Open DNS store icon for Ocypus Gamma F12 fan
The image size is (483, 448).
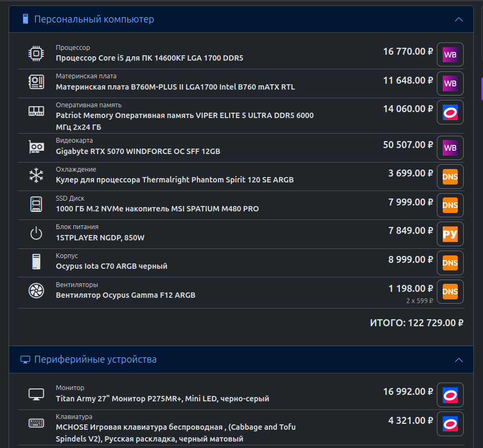click(x=450, y=291)
